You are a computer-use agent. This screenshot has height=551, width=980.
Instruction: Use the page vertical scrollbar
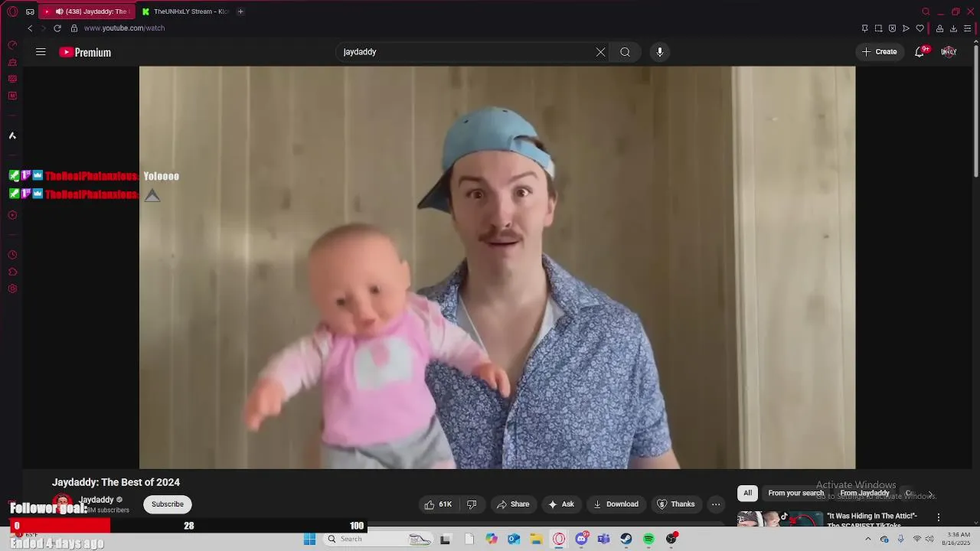click(x=975, y=111)
